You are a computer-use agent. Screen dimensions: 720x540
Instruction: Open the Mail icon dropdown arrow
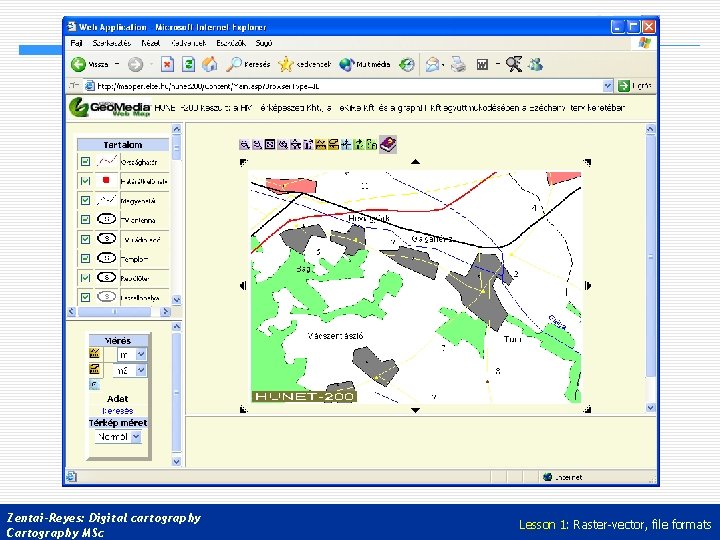point(443,65)
